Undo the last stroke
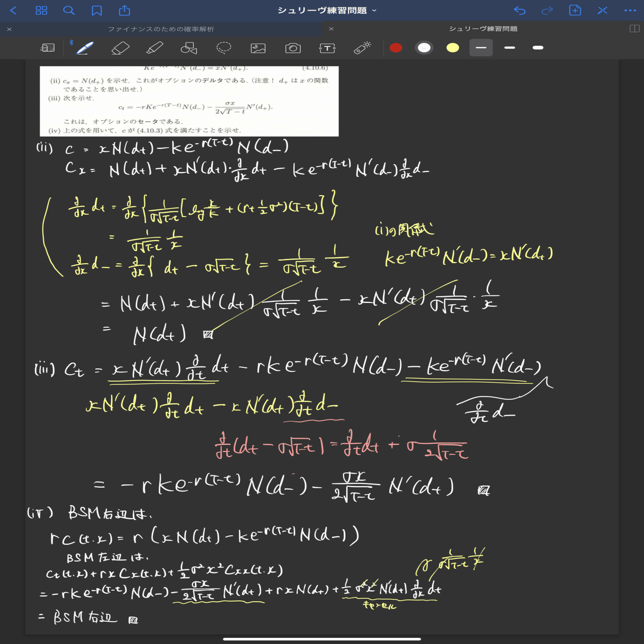The height and width of the screenshot is (644, 644). point(520,10)
